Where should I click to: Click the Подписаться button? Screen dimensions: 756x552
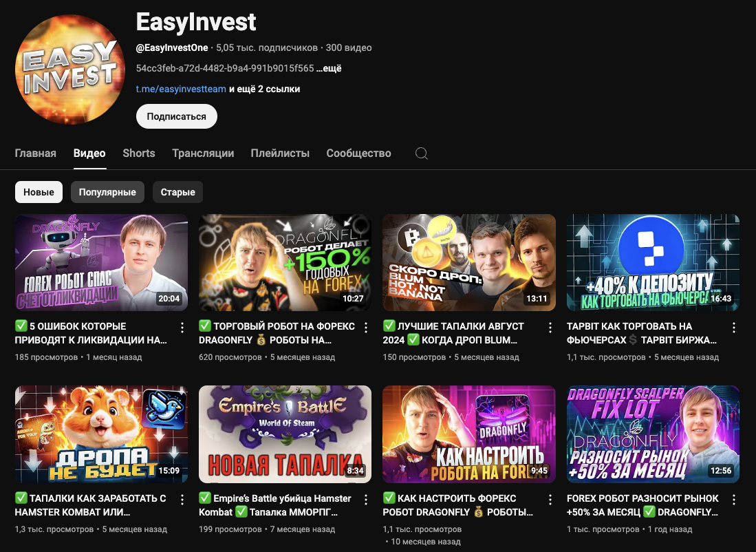[x=176, y=116]
